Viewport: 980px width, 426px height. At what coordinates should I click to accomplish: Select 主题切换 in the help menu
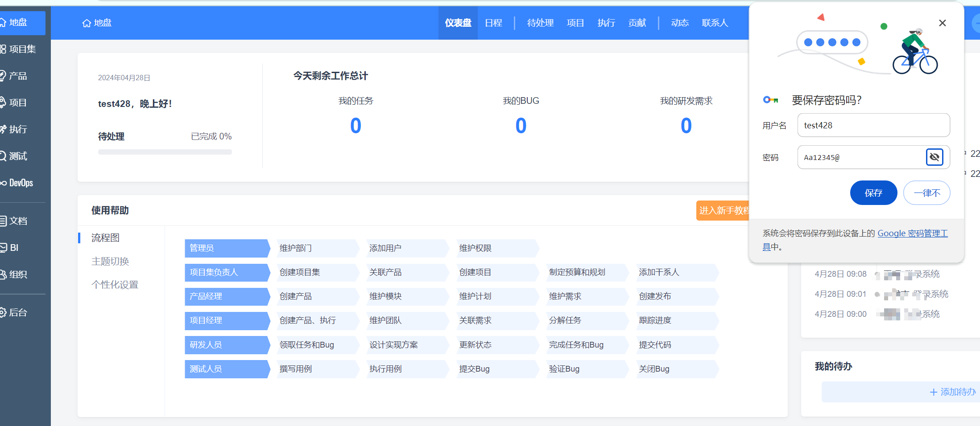pyautogui.click(x=110, y=262)
